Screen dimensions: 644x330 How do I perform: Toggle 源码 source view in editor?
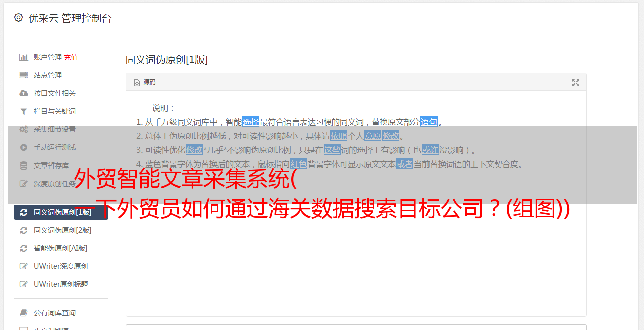point(145,82)
